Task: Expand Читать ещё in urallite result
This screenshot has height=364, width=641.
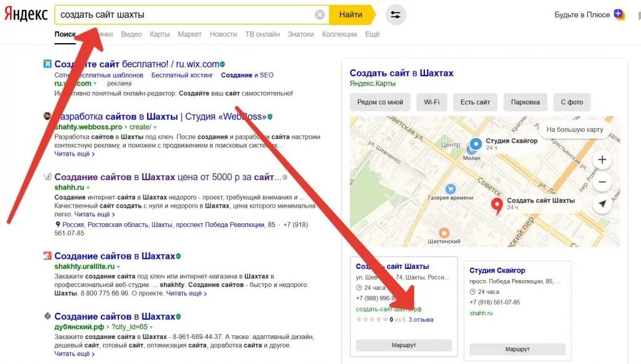Action: (186, 293)
